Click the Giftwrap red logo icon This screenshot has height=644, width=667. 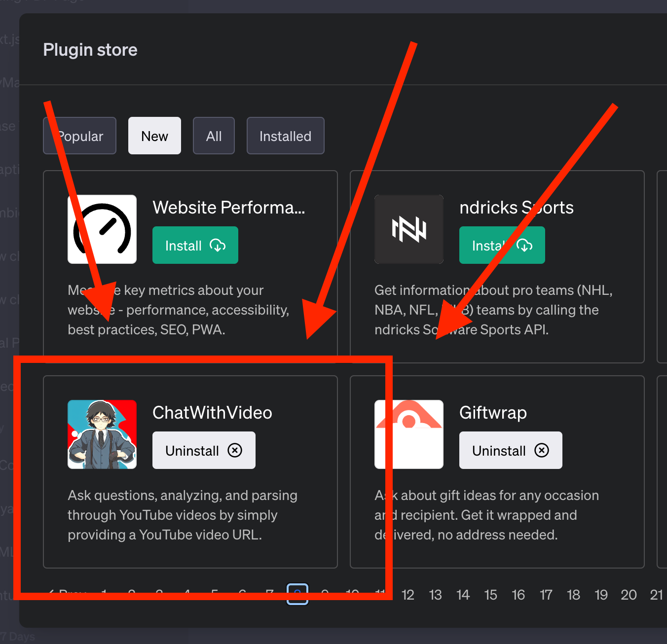point(408,434)
